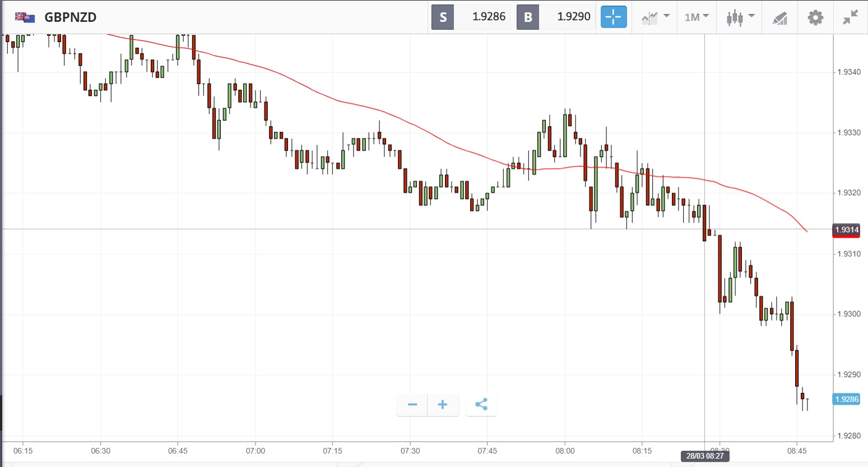Click the 1.9314 moving average price label
This screenshot has width=868, height=467.
(x=846, y=230)
